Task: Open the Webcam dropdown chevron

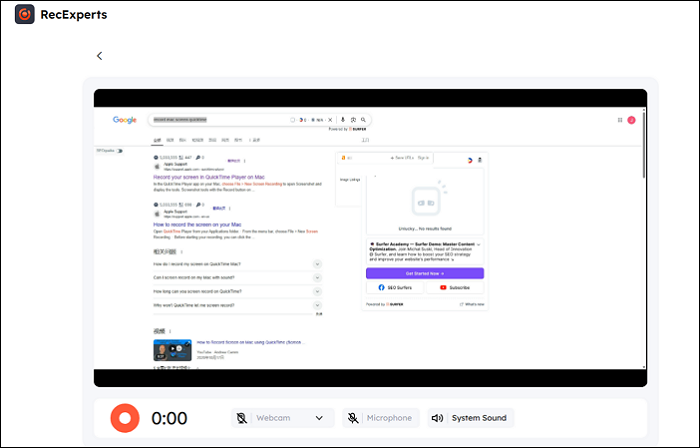Action: [319, 418]
